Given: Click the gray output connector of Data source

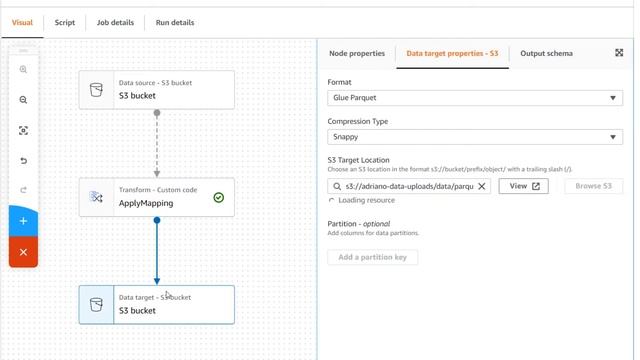Looking at the screenshot, I should (x=157, y=113).
